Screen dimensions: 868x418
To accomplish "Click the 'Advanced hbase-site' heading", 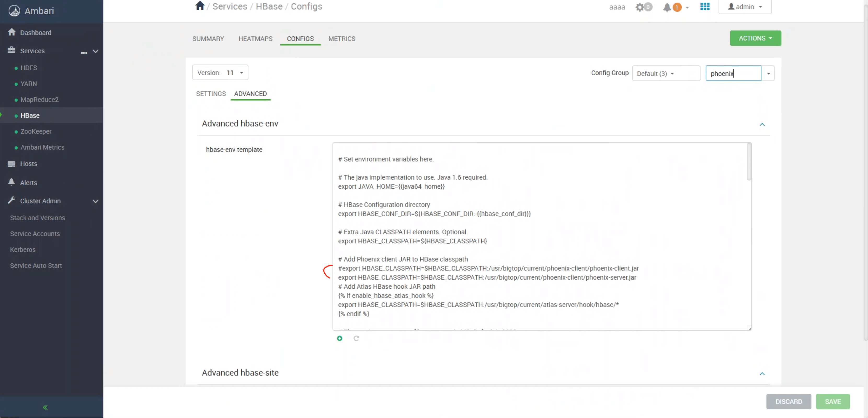I will coord(240,373).
